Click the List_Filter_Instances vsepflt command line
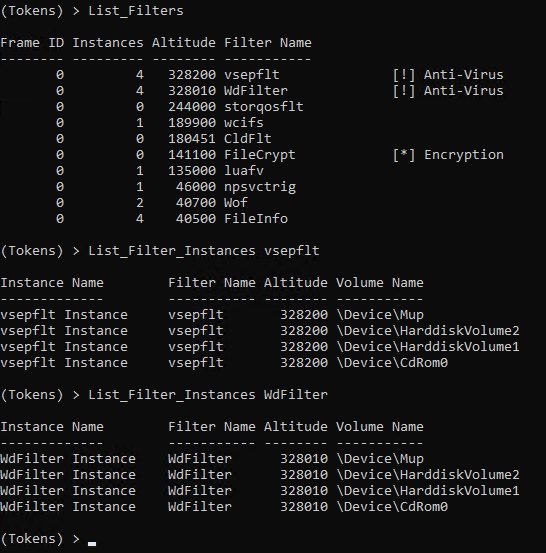The image size is (546, 553). pos(204,251)
